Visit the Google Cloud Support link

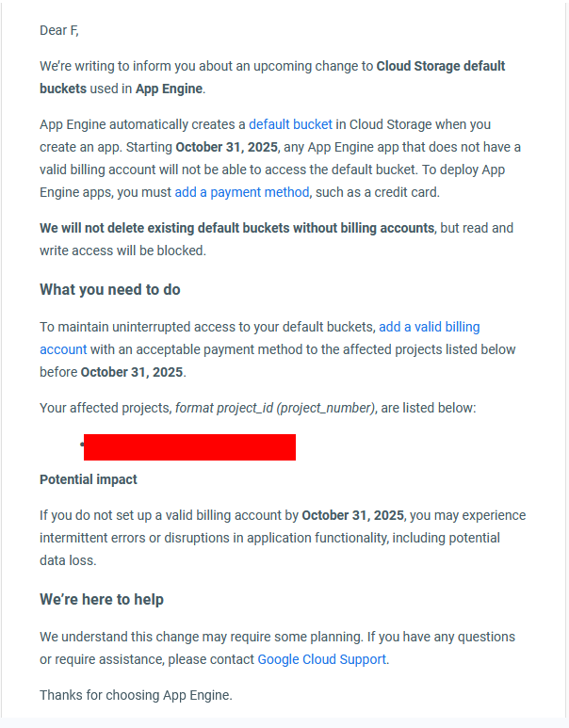point(321,659)
